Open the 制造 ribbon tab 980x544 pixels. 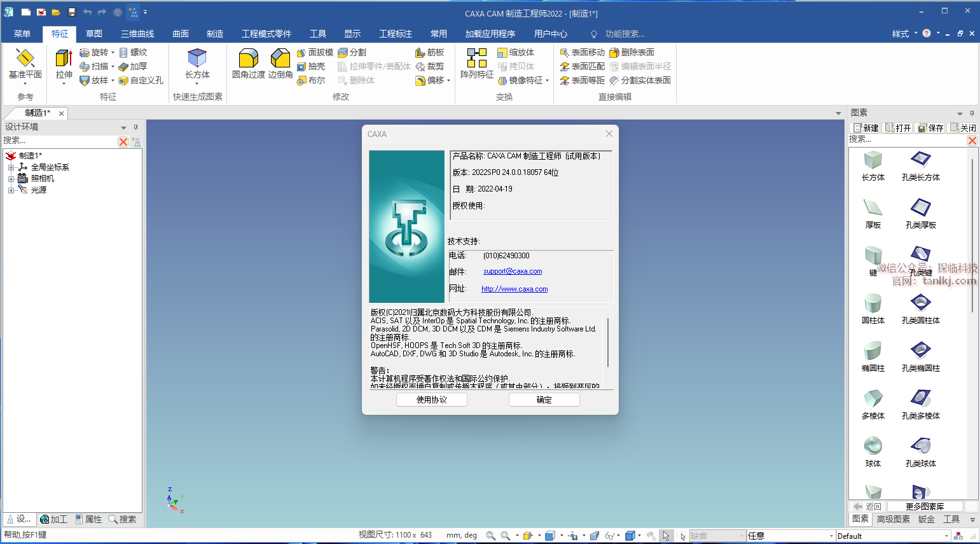pyautogui.click(x=215, y=34)
